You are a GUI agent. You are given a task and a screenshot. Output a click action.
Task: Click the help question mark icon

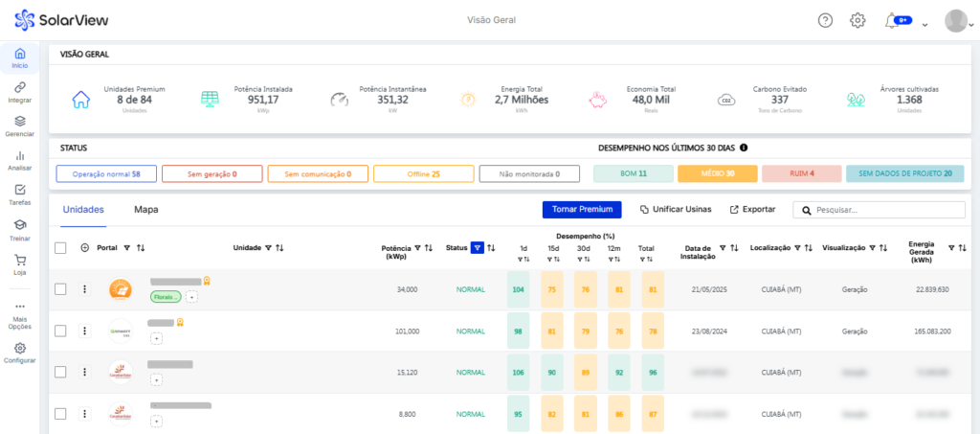point(825,20)
